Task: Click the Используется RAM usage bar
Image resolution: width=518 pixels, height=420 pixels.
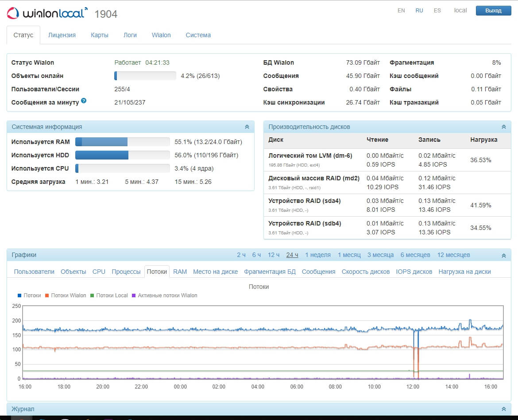Action: click(x=122, y=142)
